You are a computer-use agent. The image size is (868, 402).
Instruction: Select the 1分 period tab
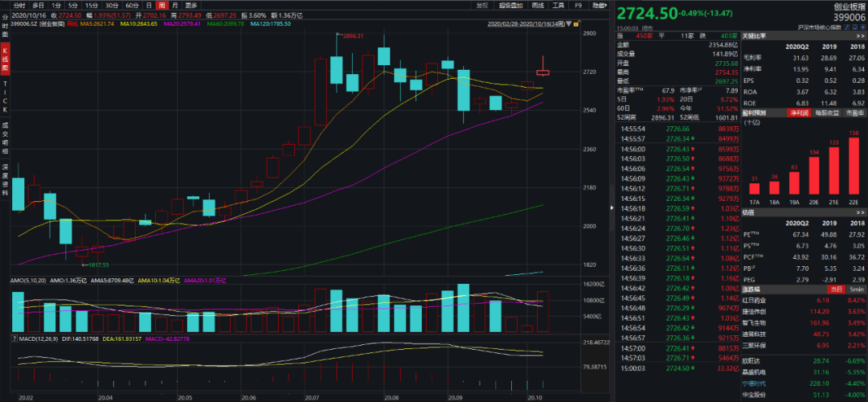[x=56, y=5]
